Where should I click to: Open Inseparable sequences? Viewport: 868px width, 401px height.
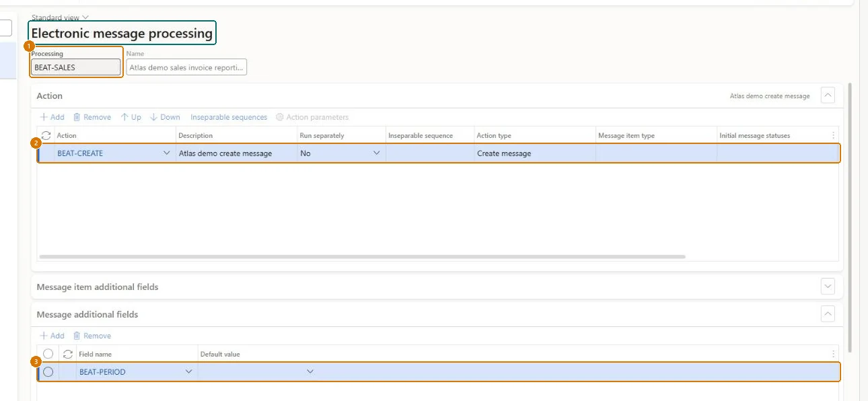point(229,117)
